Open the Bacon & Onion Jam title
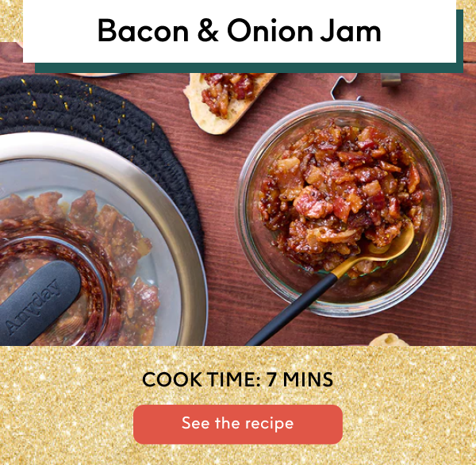Image resolution: width=476 pixels, height=465 pixels. tap(239, 31)
